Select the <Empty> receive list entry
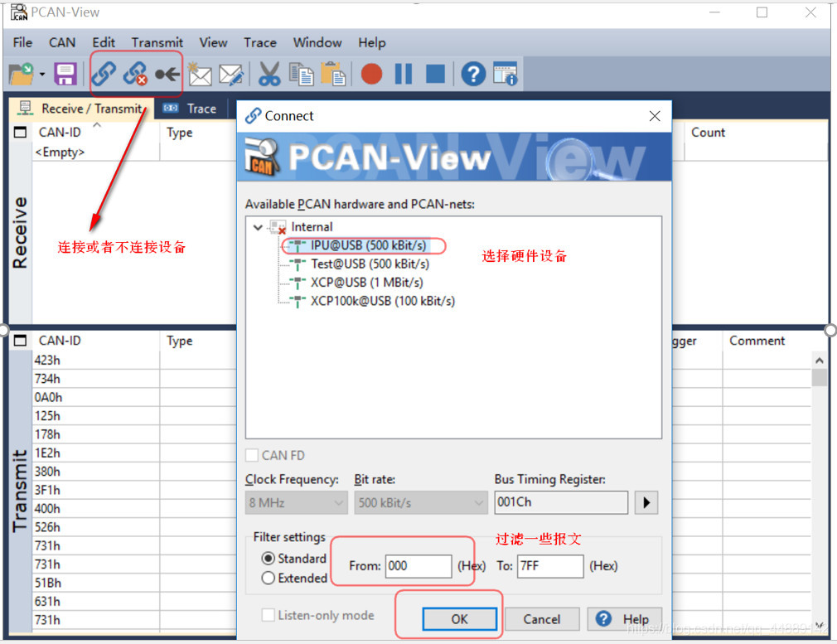The height and width of the screenshot is (644, 837). pyautogui.click(x=59, y=153)
